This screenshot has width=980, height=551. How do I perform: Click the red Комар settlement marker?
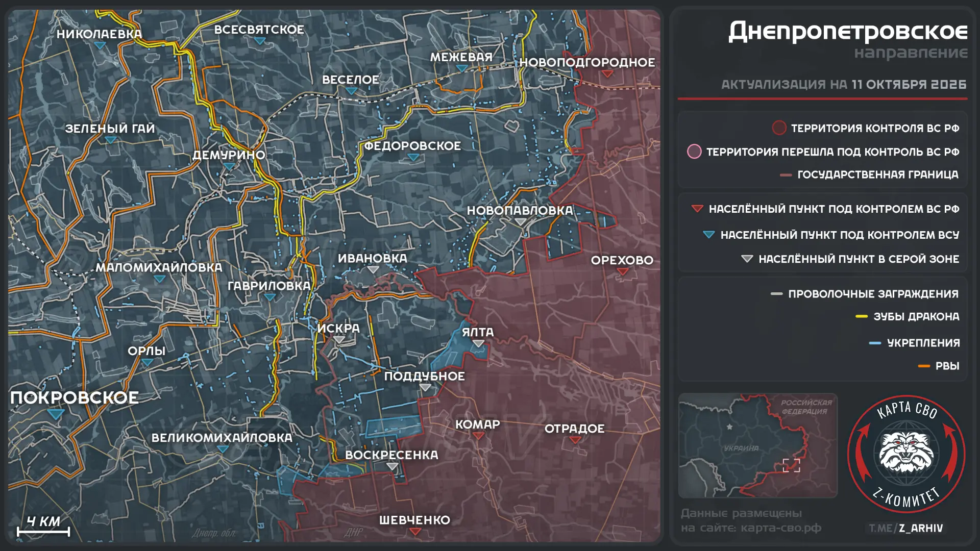tap(478, 436)
